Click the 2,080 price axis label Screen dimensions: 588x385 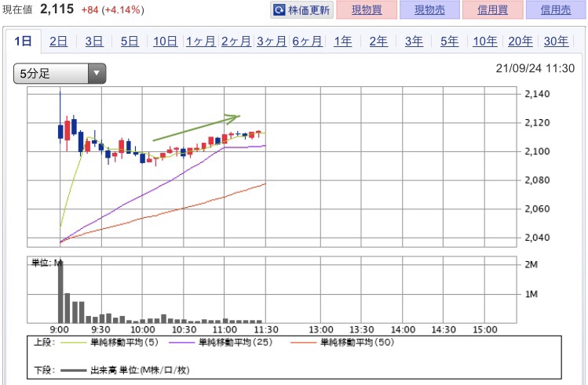pyautogui.click(x=537, y=180)
